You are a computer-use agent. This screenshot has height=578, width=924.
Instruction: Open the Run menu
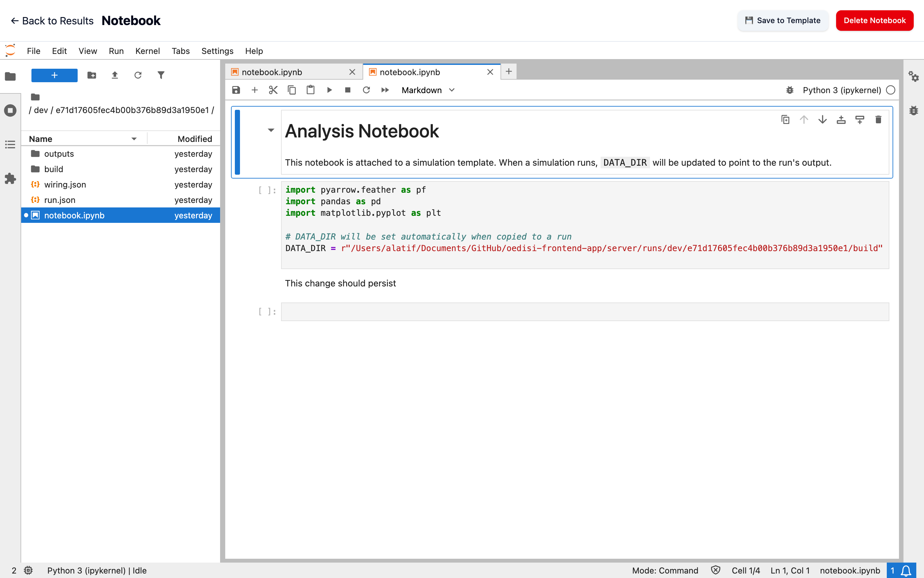click(116, 51)
